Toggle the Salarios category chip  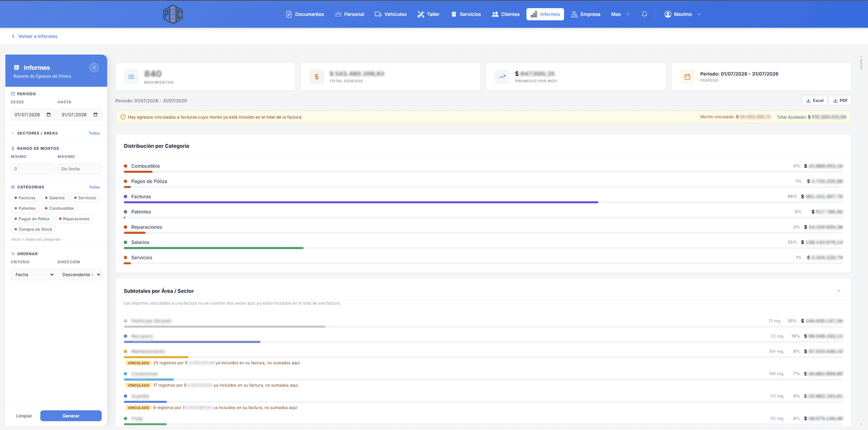coord(55,198)
